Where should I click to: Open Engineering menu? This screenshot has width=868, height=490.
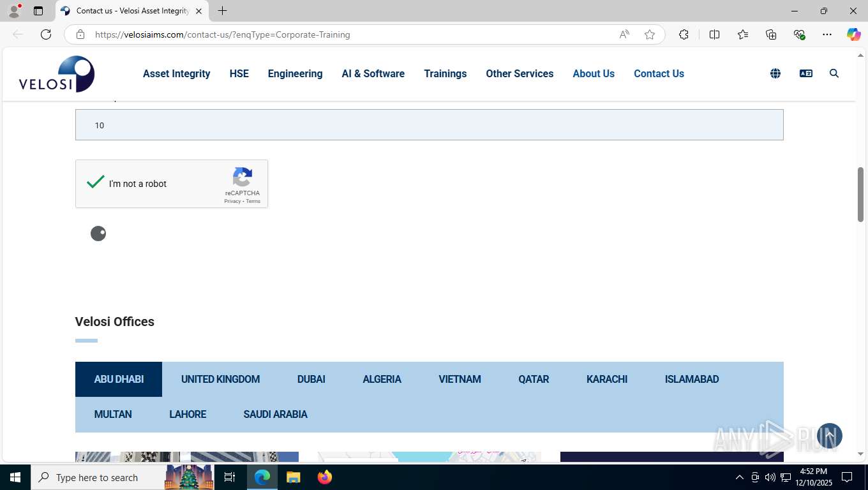pyautogui.click(x=295, y=73)
